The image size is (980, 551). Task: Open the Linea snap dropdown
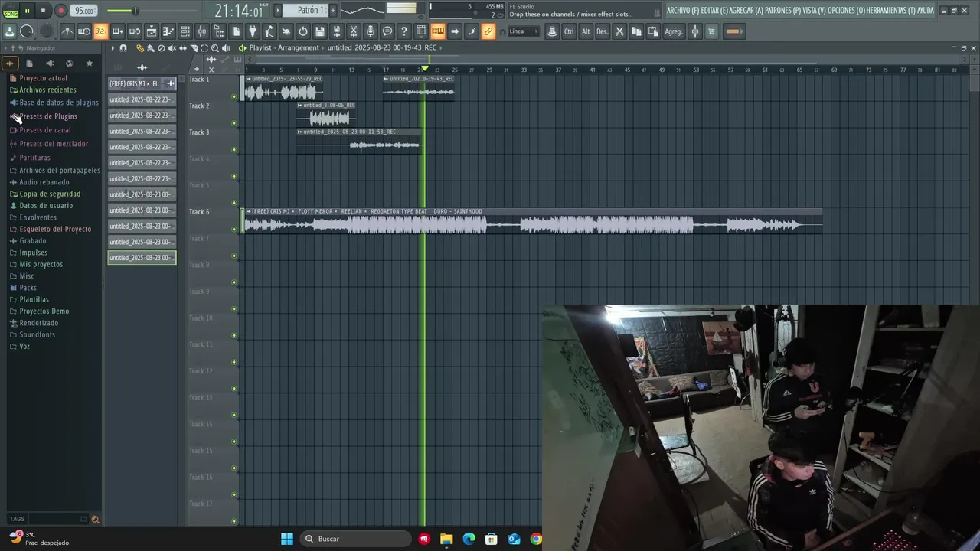pos(523,31)
